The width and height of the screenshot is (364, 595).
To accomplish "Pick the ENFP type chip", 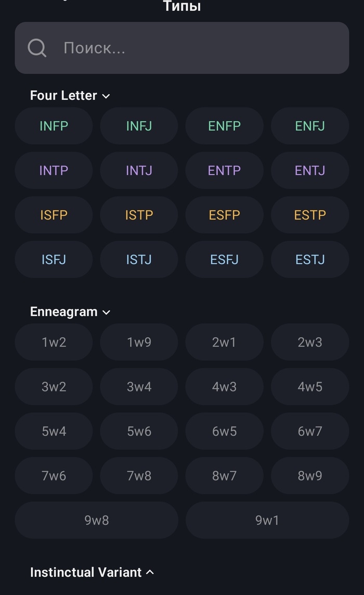I will tap(224, 126).
